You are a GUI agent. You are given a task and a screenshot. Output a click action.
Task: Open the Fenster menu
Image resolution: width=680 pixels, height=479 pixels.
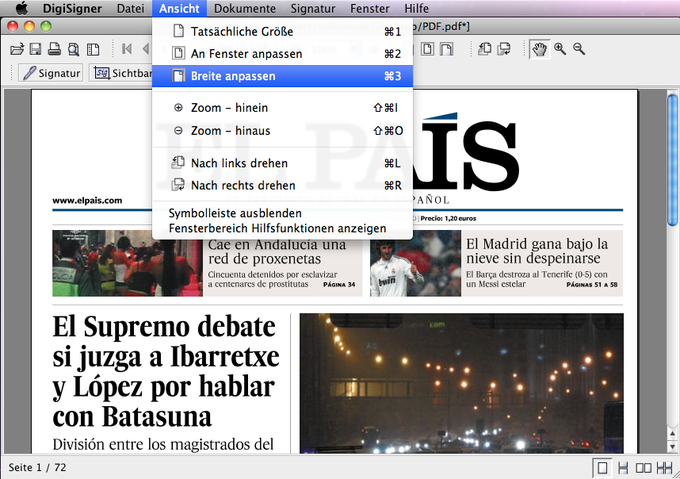(369, 8)
